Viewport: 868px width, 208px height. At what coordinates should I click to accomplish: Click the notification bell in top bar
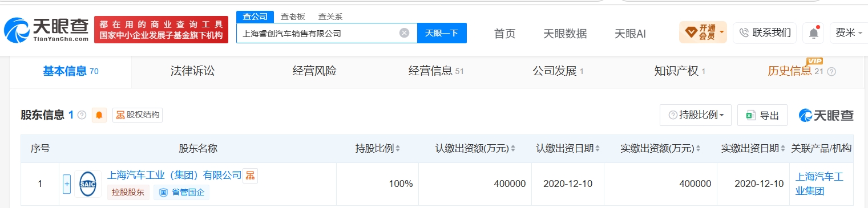click(x=814, y=33)
